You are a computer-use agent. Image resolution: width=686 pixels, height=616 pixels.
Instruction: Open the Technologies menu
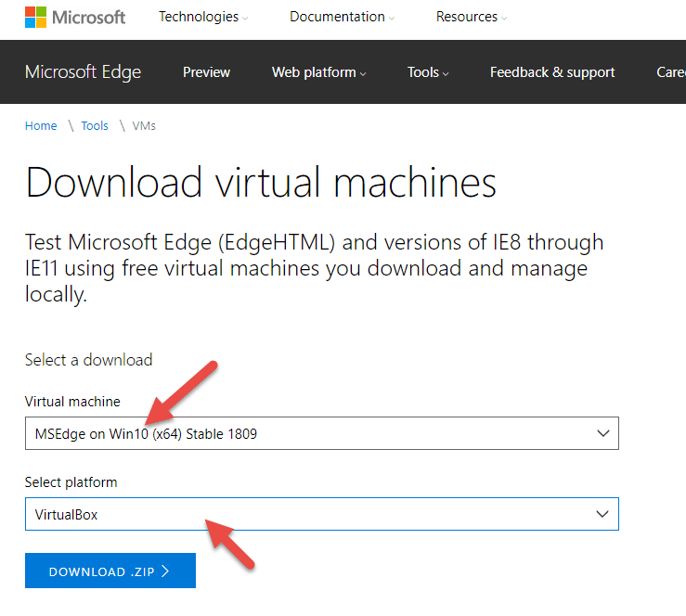pyautogui.click(x=203, y=17)
